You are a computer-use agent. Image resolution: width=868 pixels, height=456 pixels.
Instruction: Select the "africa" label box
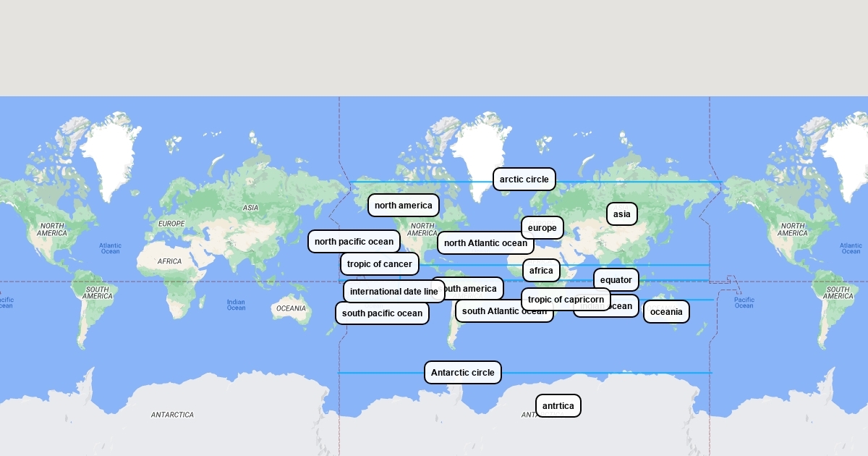541,271
